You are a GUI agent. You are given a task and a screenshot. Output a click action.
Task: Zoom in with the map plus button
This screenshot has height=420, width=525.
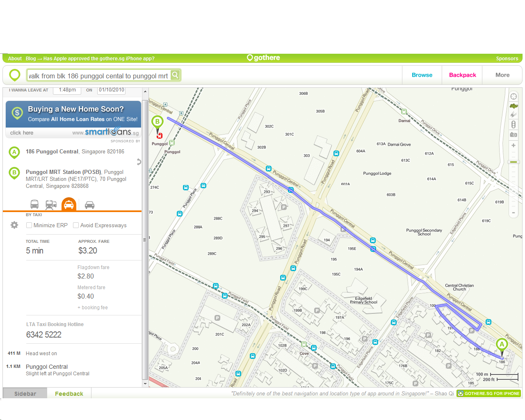click(x=513, y=146)
